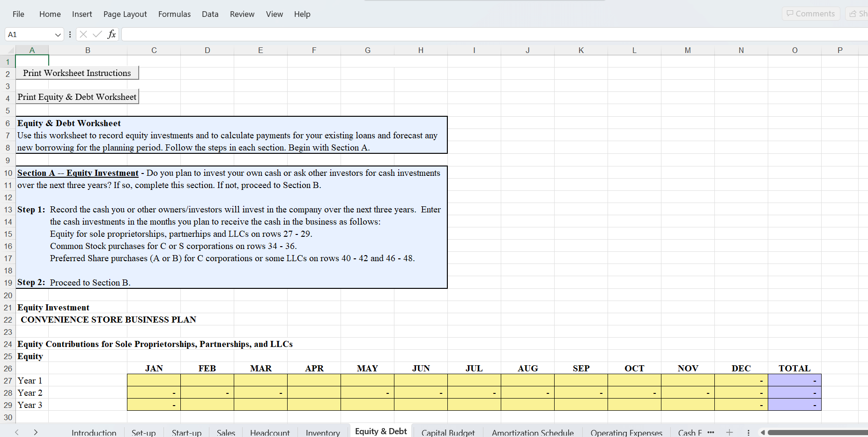Viewport: 868px width, 437px height.
Task: Open Comments from the top-right icon
Action: click(x=811, y=13)
